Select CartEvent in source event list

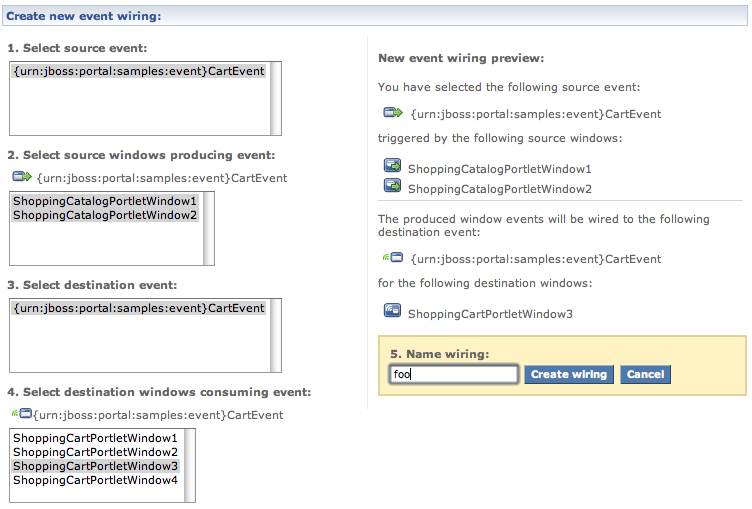click(139, 71)
